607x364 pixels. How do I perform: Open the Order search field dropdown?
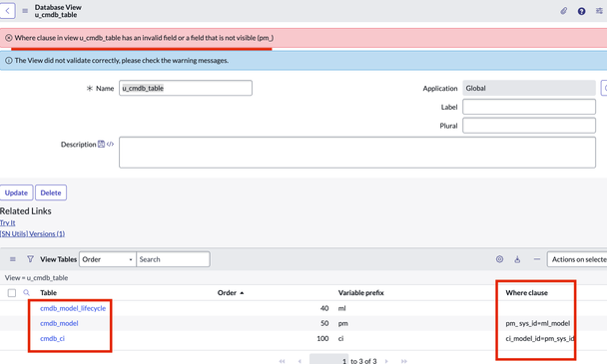point(108,259)
